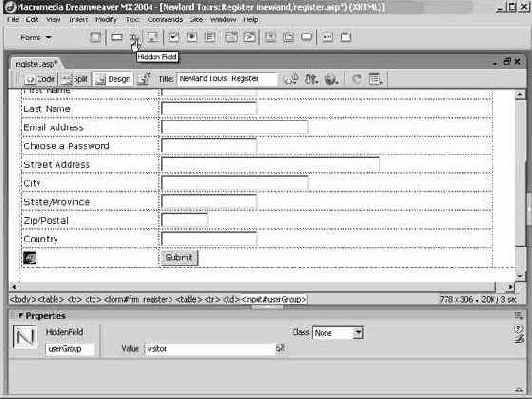Collapse the Properties panel
The width and height of the screenshot is (532, 399).
pyautogui.click(x=20, y=316)
